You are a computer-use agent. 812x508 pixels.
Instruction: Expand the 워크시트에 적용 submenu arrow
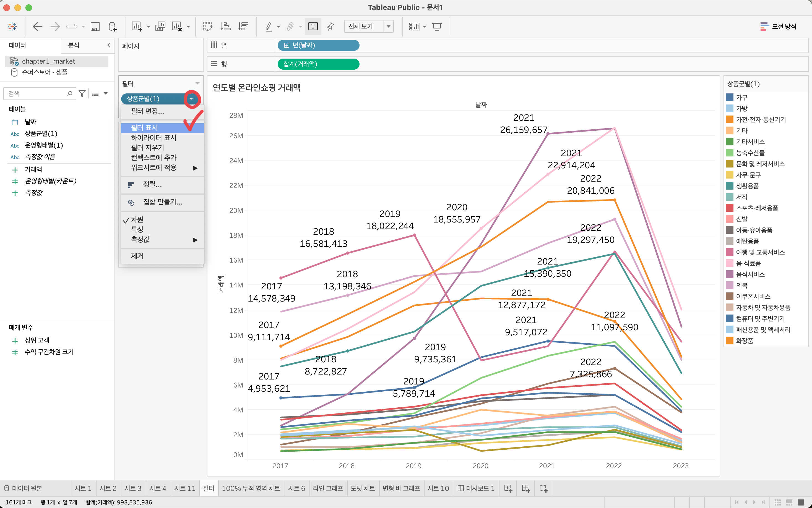click(x=195, y=168)
